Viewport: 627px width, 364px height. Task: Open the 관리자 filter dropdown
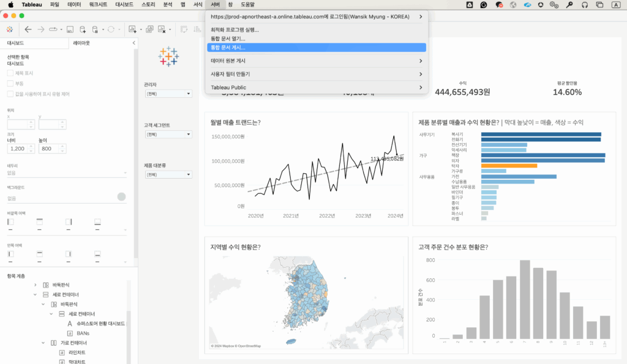[x=168, y=94]
